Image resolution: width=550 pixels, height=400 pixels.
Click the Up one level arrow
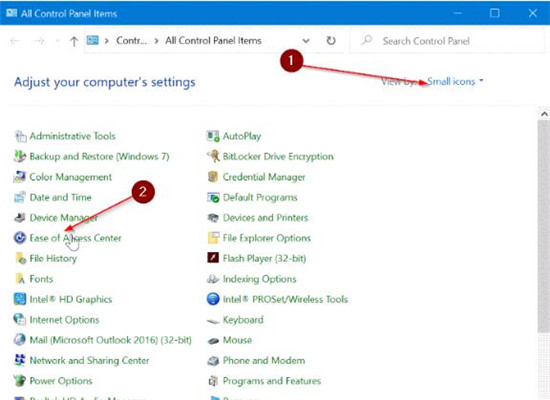(x=74, y=41)
